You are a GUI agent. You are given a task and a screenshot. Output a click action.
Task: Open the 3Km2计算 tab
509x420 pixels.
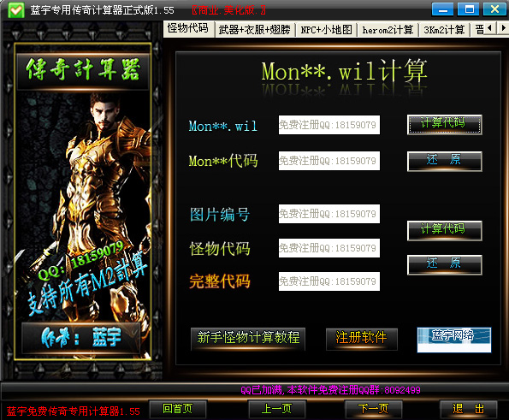(444, 30)
